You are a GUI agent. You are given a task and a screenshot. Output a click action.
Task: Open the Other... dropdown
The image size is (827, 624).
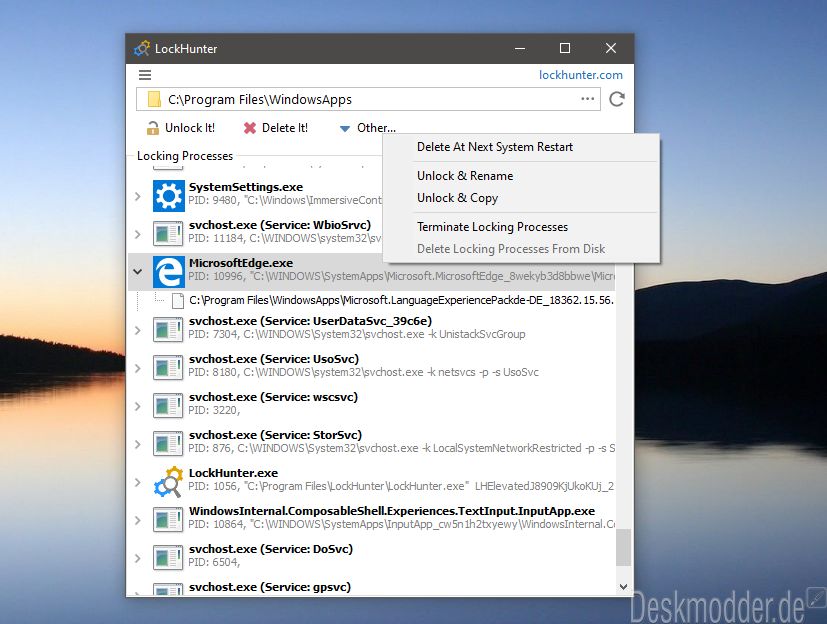coord(368,128)
